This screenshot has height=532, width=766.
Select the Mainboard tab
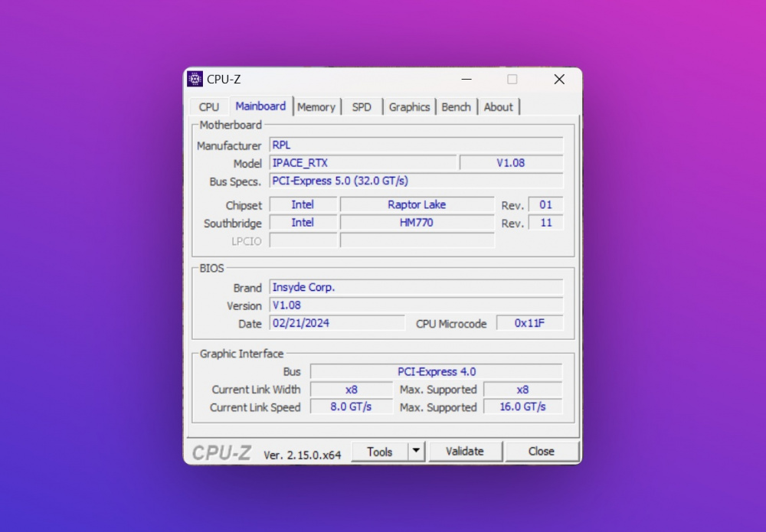tap(260, 106)
